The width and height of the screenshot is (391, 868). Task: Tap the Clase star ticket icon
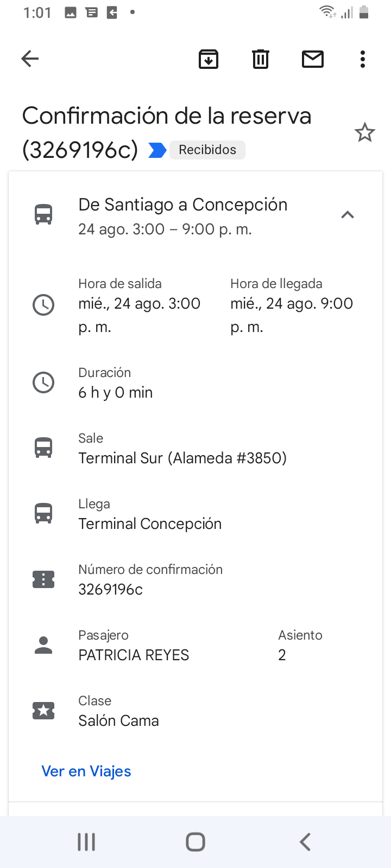[43, 711]
